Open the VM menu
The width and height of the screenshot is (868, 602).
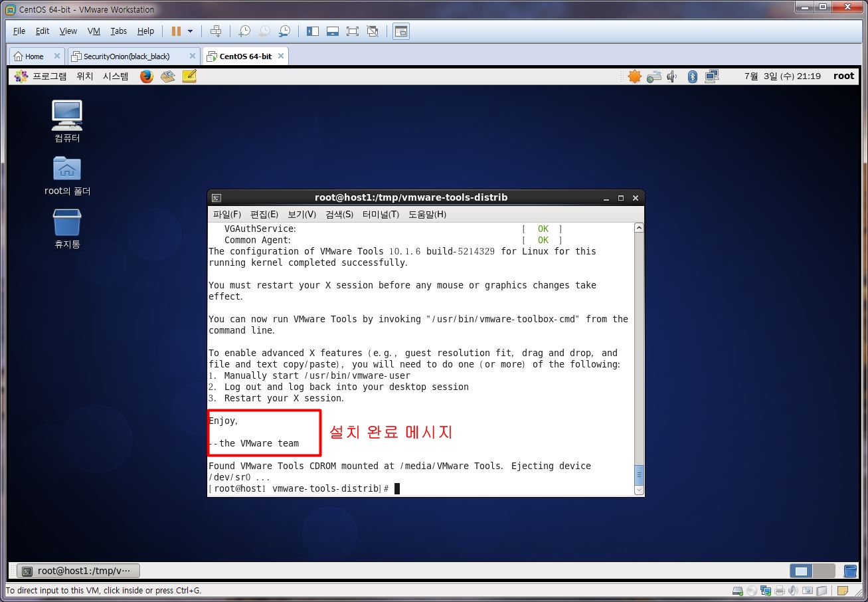pyautogui.click(x=94, y=31)
